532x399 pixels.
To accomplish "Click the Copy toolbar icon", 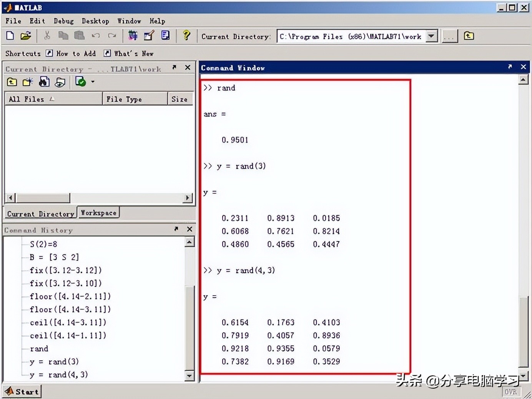I will point(63,36).
